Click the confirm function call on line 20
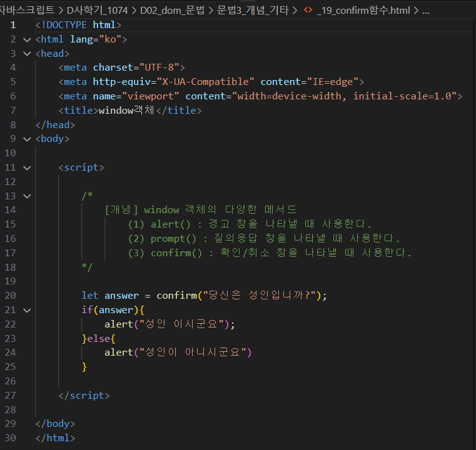This screenshot has width=476, height=450. [176, 296]
